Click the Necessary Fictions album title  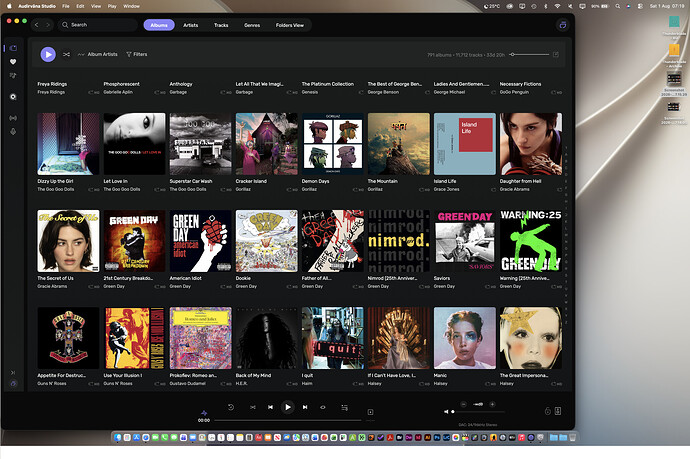pyautogui.click(x=521, y=84)
